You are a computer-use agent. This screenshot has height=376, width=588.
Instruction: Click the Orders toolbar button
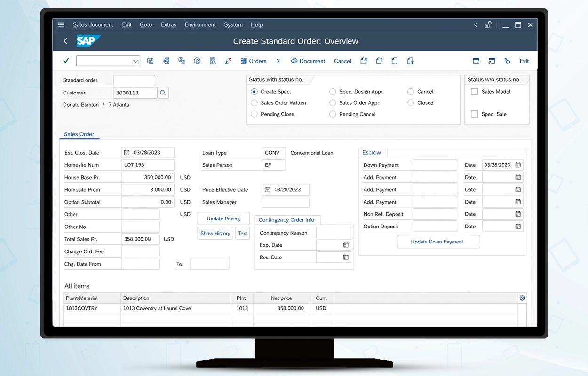[x=254, y=61]
